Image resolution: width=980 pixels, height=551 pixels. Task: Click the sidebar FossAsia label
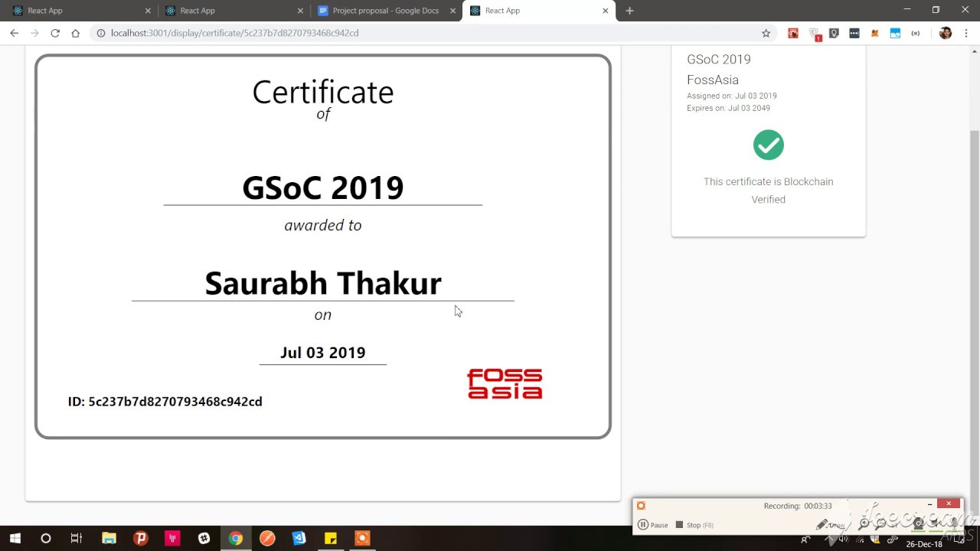point(713,80)
